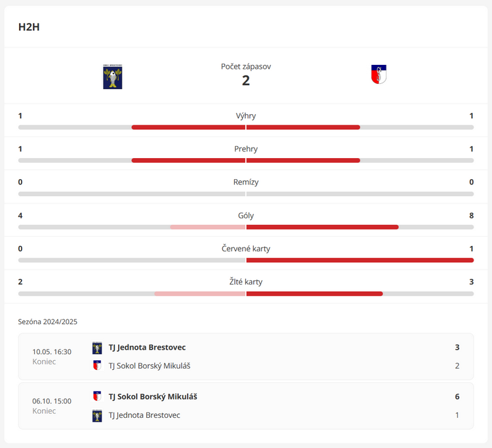Click the Góly comparison bar
492x448 pixels.
click(246, 227)
